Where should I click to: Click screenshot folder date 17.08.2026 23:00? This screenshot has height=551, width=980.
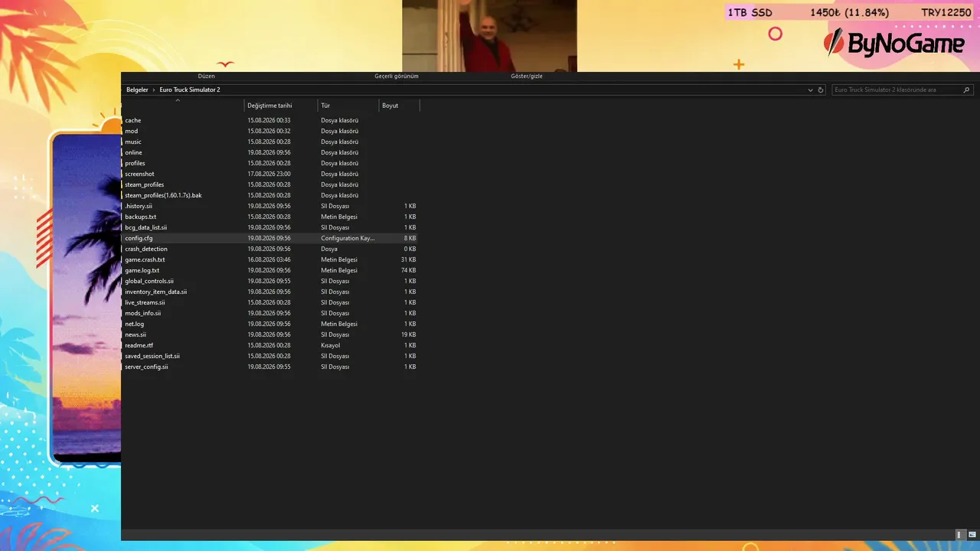click(269, 174)
